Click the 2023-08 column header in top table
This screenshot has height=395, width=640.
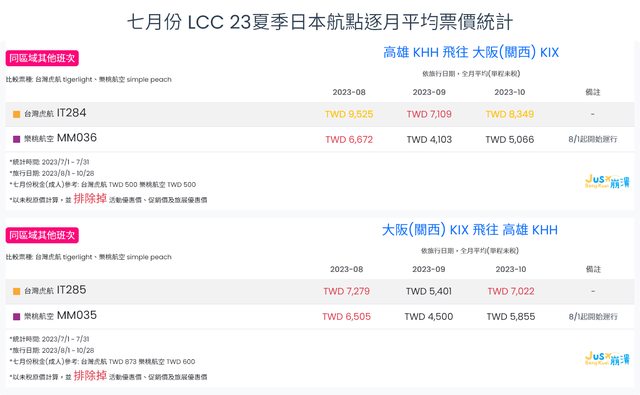[x=349, y=92]
